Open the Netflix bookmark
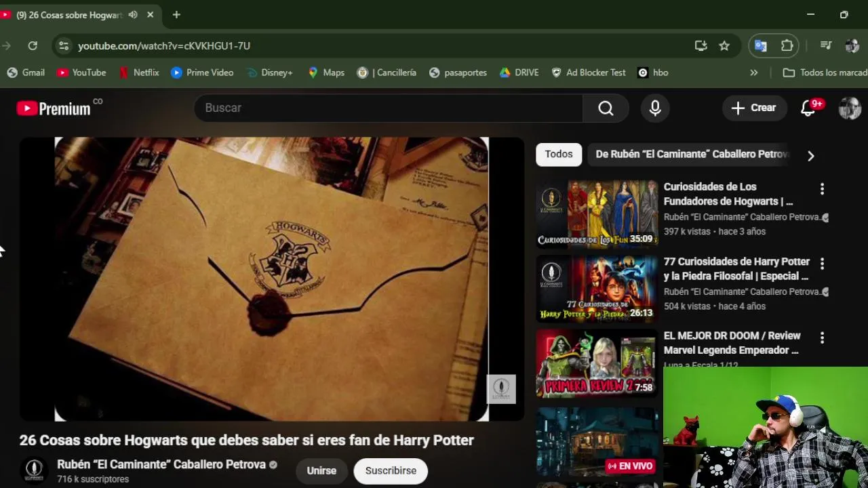This screenshot has width=868, height=488. (139, 73)
